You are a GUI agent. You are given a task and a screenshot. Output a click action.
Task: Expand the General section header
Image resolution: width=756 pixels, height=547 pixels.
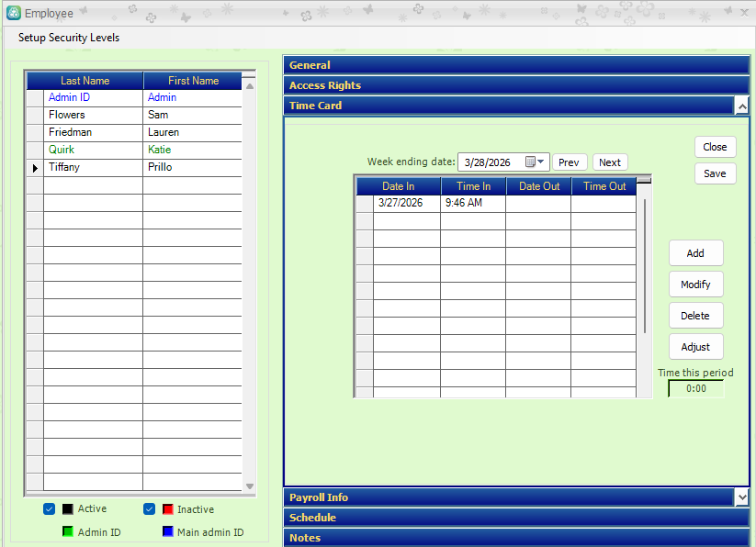pos(516,65)
